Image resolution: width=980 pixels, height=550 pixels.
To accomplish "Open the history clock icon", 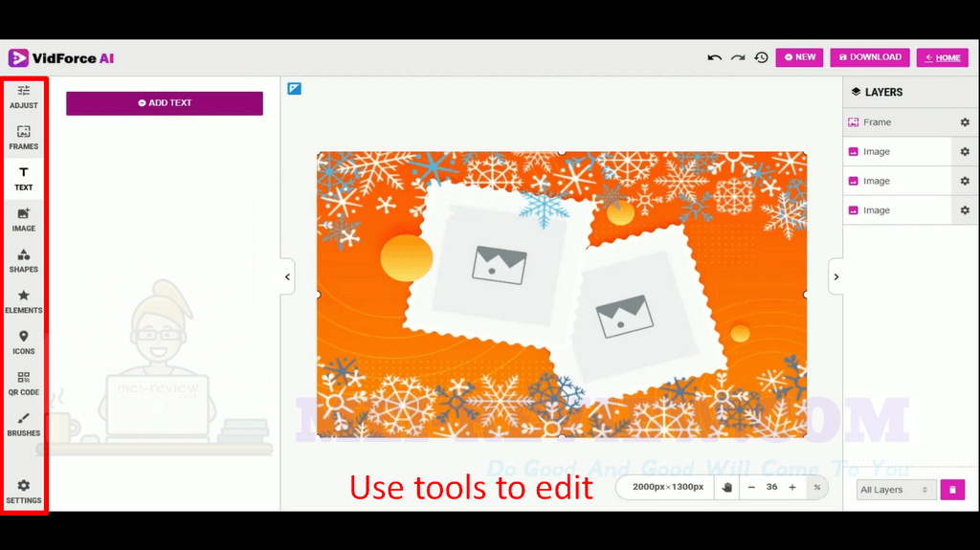I will coord(761,57).
